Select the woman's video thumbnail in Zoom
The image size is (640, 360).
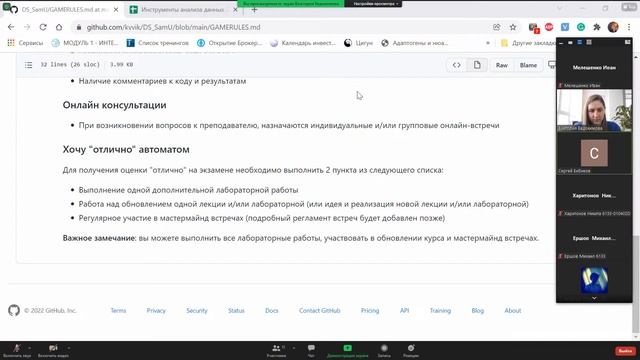(x=594, y=110)
